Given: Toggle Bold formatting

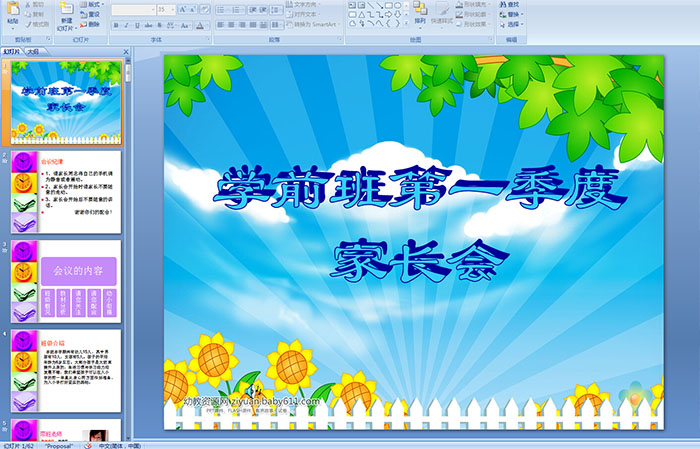Looking at the screenshot, I should 116,25.
